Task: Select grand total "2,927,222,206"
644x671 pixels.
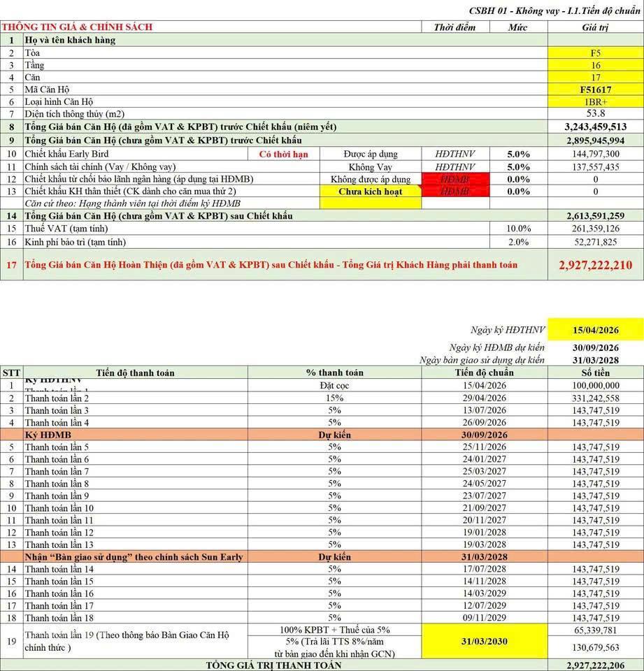Action: (596, 665)
